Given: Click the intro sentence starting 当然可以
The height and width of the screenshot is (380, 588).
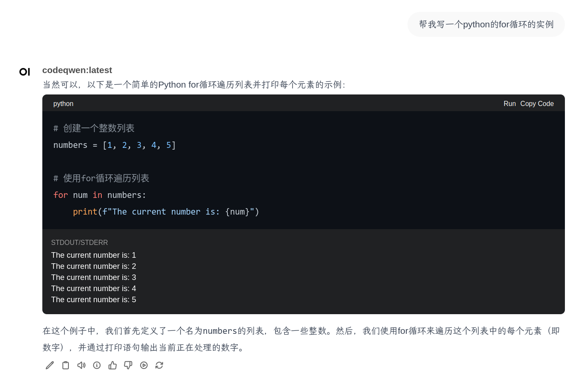Looking at the screenshot, I should (x=194, y=85).
